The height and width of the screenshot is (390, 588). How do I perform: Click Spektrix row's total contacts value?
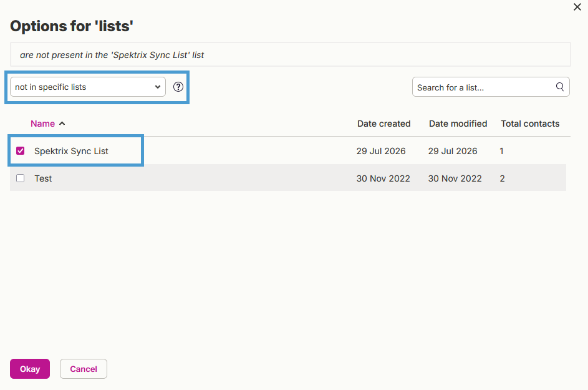pos(501,151)
